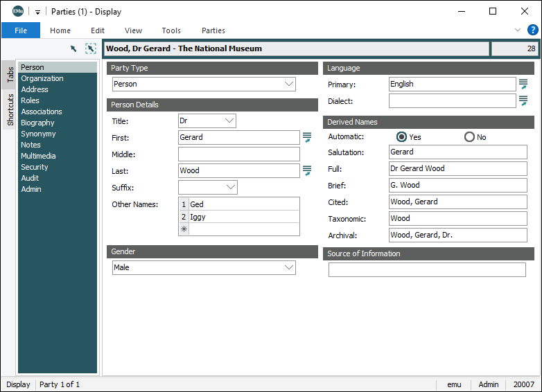Go to the Biography tab in sidebar
Screen dimensions: 542x392
tap(37, 123)
